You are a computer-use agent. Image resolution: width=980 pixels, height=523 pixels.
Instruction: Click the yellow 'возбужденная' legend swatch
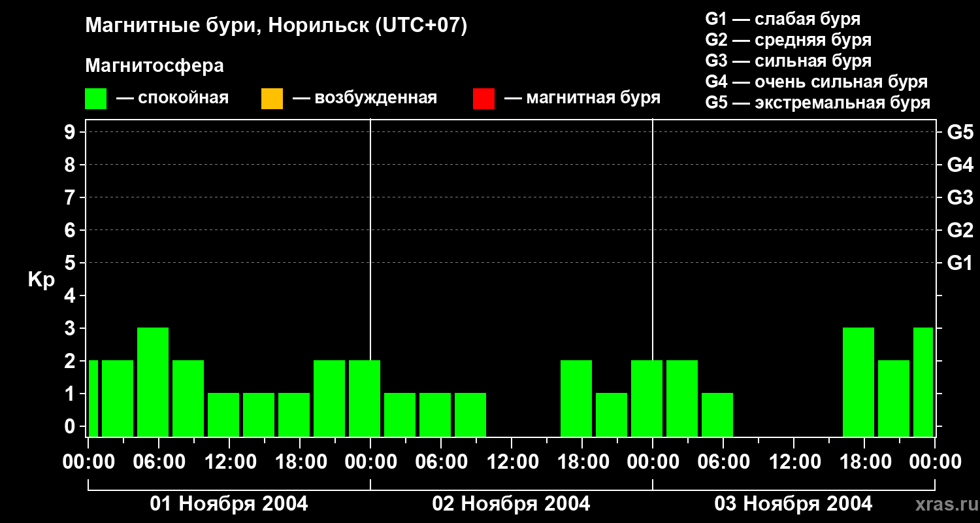[272, 99]
